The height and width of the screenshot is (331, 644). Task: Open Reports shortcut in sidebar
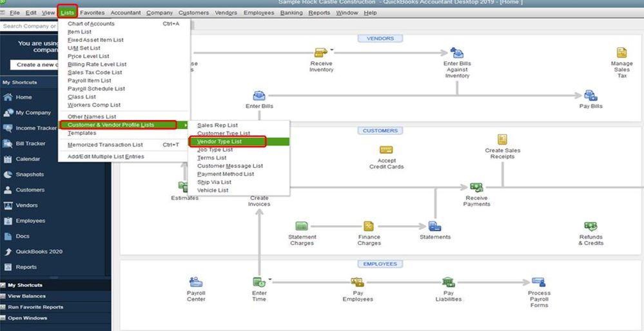(26, 267)
